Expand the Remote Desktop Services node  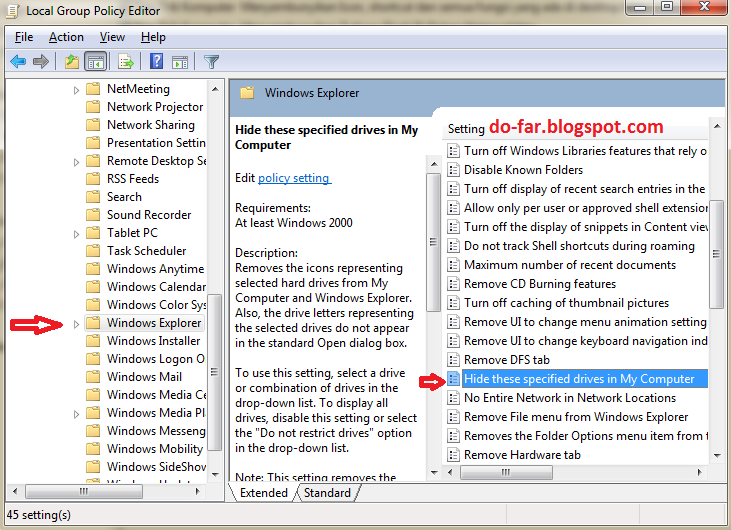point(76,162)
